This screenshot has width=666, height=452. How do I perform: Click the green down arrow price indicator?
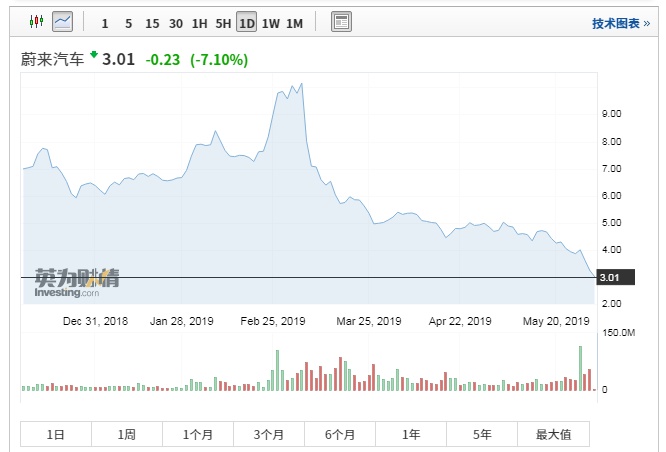(94, 56)
